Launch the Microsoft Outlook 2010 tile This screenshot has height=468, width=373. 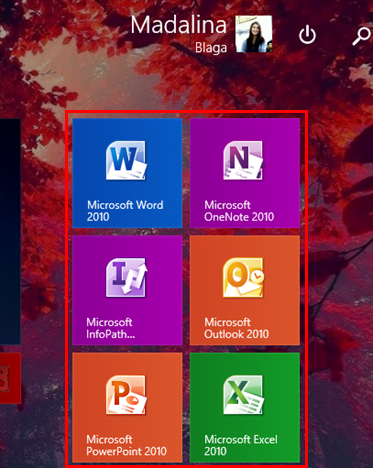(245, 290)
